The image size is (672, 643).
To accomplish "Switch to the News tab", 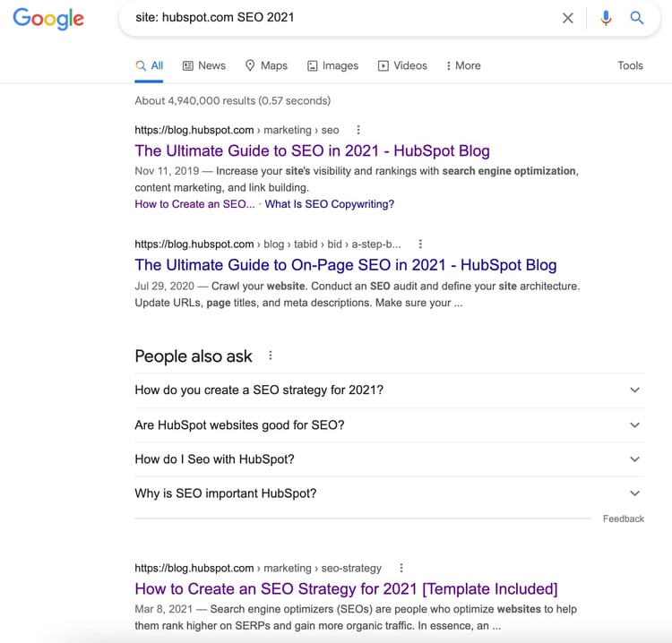I will (204, 65).
